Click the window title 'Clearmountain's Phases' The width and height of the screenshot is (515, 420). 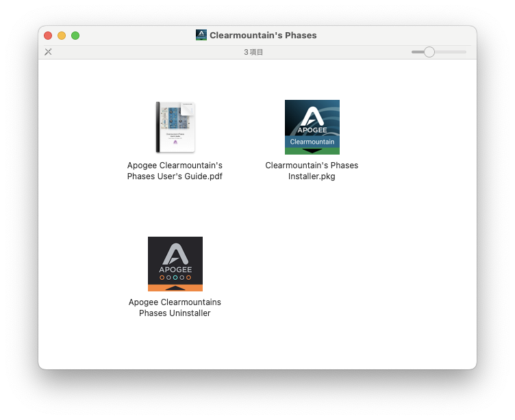click(x=263, y=35)
